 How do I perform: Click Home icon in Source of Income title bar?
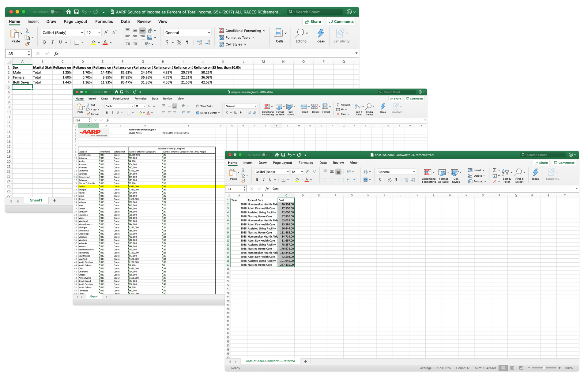click(x=69, y=12)
